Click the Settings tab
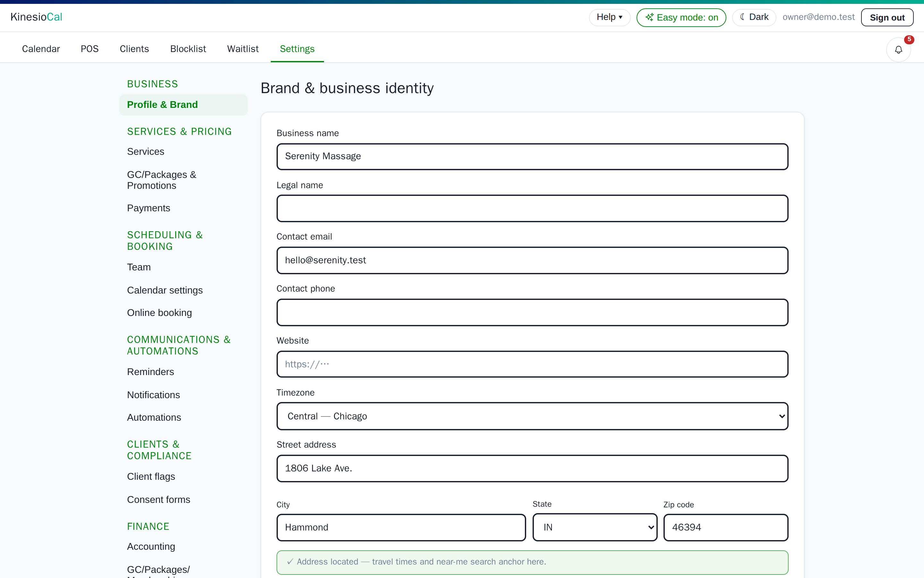The image size is (924, 578). 297,49
